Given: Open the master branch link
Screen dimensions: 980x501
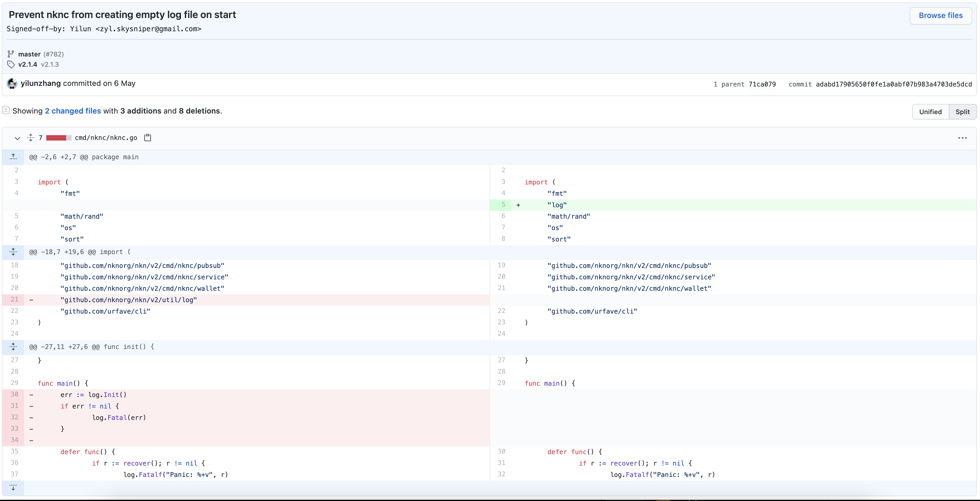Looking at the screenshot, I should point(29,54).
